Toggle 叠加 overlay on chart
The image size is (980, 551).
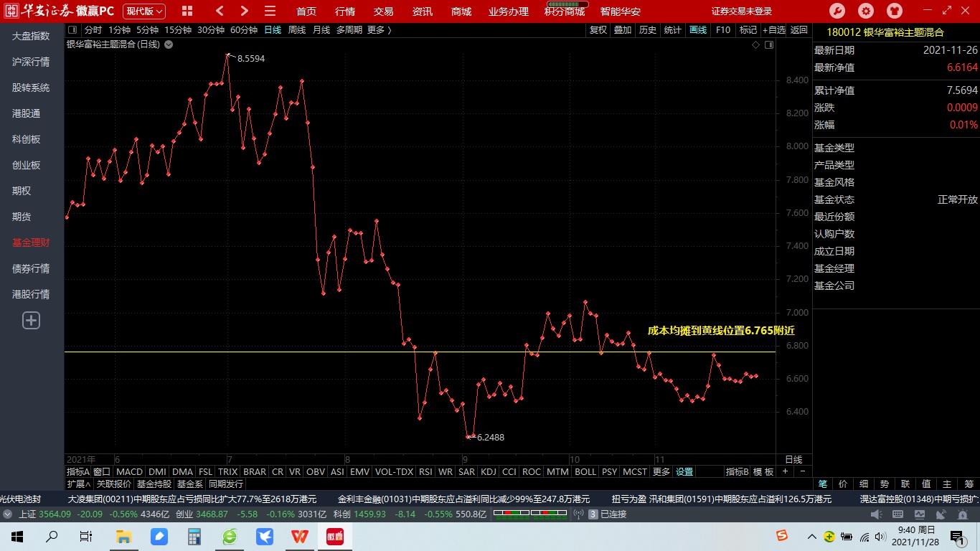coord(623,30)
